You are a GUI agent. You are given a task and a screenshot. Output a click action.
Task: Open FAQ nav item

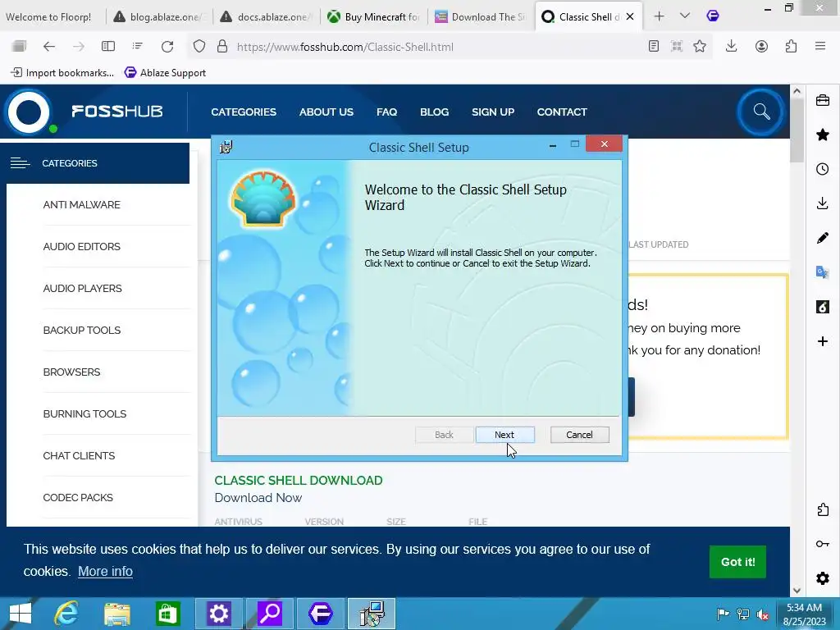[387, 112]
